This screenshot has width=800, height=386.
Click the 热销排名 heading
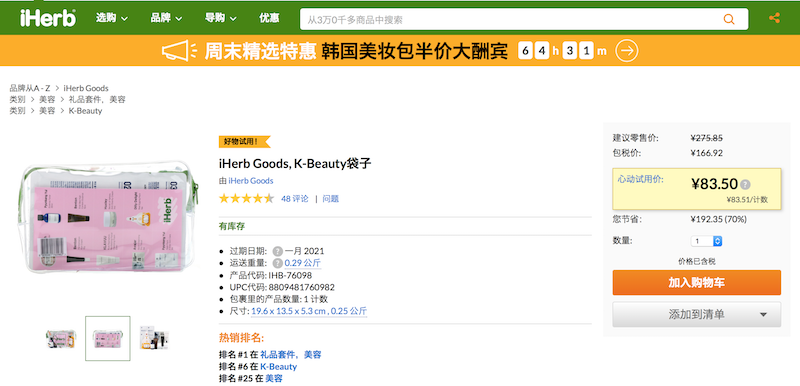click(x=241, y=338)
